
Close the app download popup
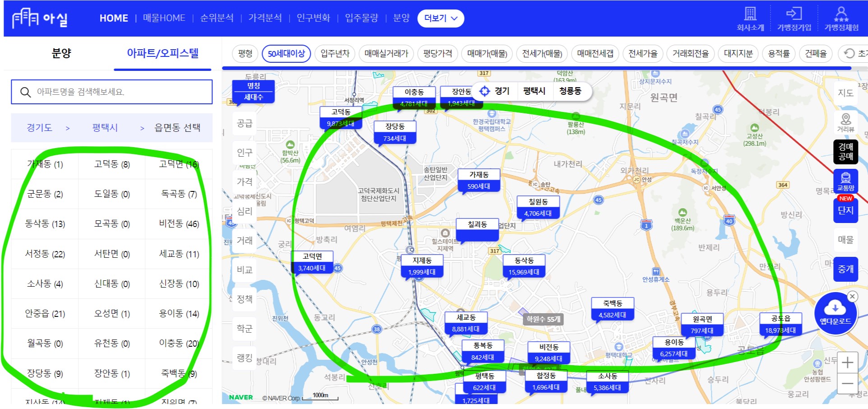point(852,297)
